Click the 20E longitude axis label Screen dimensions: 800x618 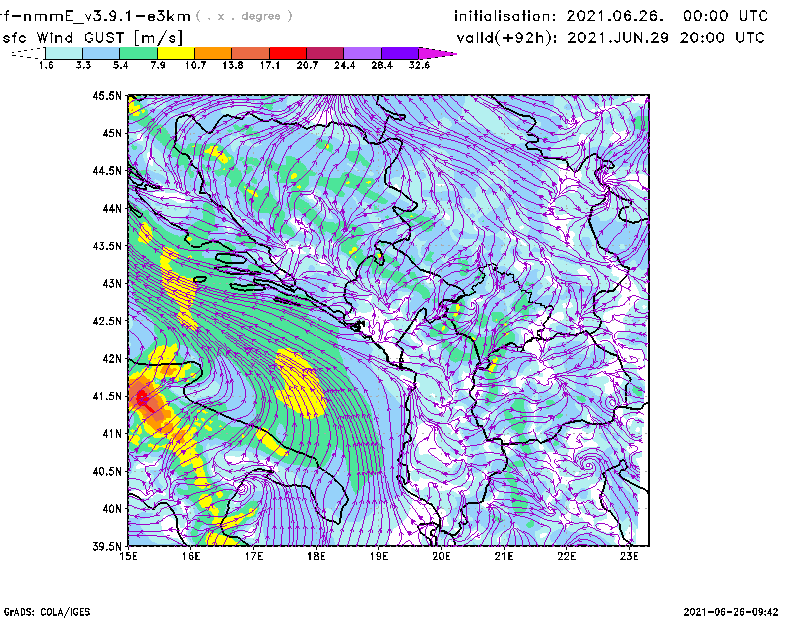coord(441,557)
